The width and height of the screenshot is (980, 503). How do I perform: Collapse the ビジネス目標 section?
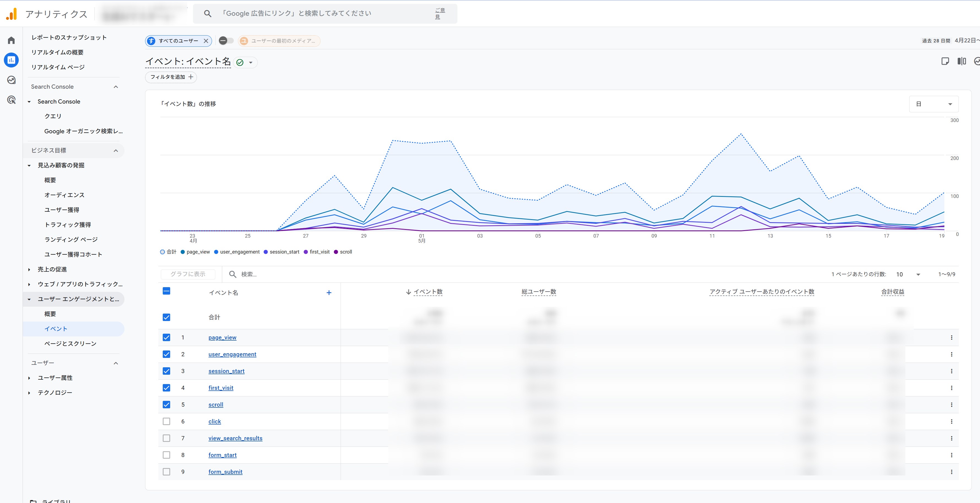[116, 151]
